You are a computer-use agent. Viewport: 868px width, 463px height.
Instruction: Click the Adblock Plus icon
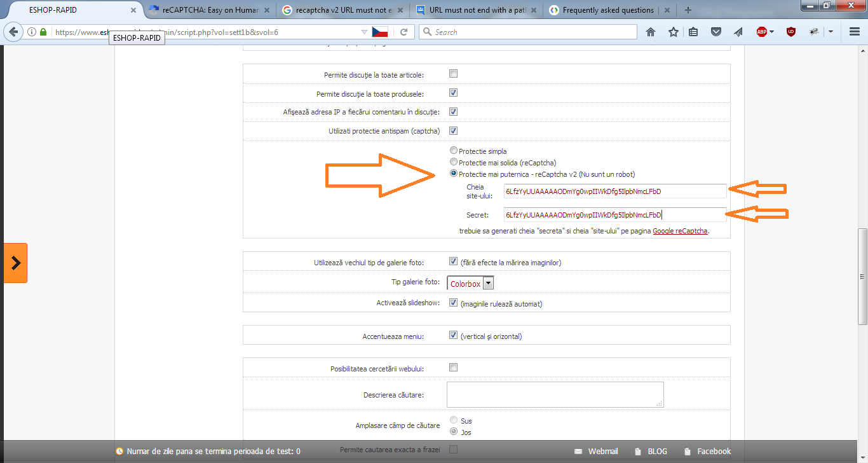(762, 32)
